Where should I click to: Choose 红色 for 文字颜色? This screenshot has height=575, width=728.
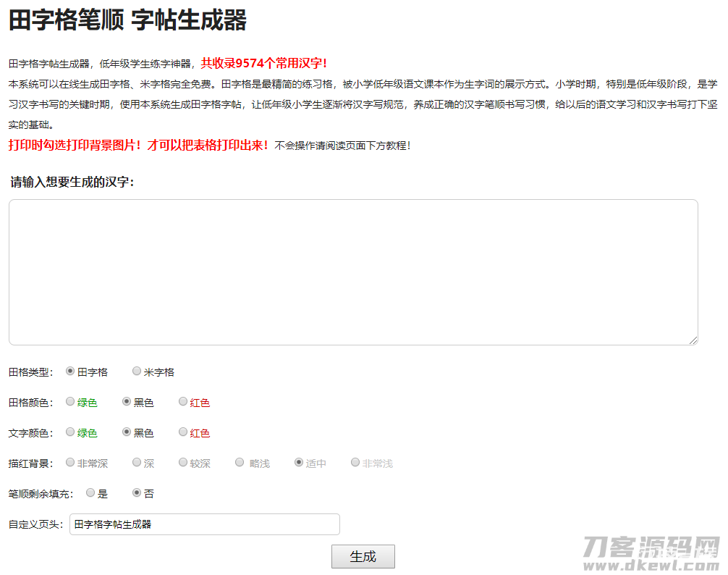pos(183,432)
